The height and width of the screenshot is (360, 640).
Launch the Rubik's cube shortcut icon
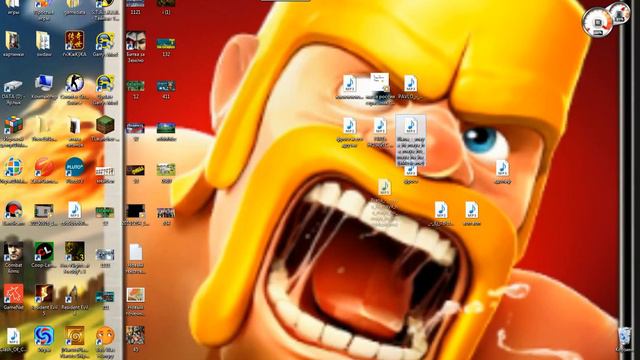[x=13, y=125]
